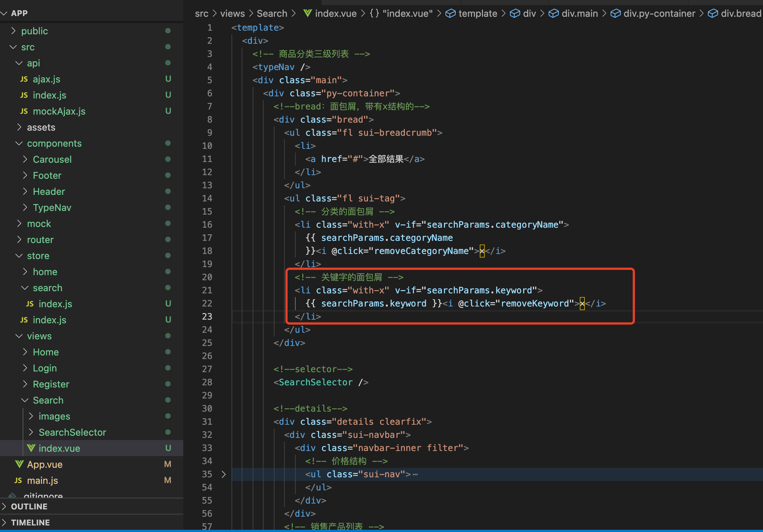Click the cube icon beside template breadcrumb

[450, 14]
